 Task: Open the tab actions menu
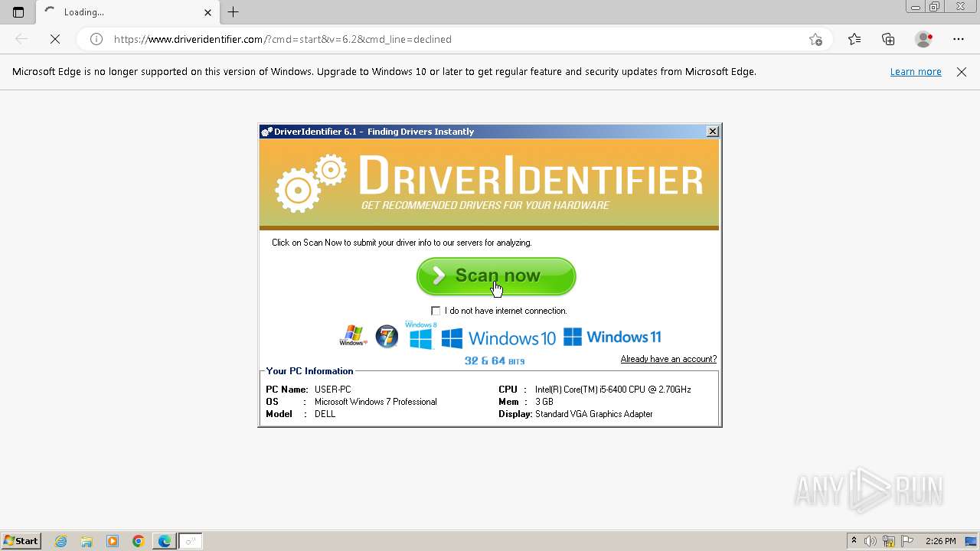click(18, 12)
